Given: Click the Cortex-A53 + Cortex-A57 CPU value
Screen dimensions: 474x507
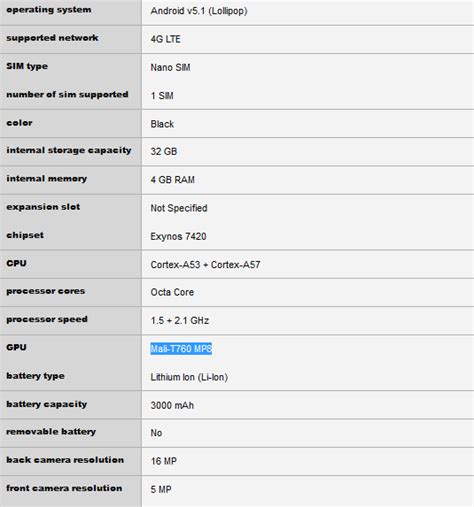Looking at the screenshot, I should coord(205,265).
